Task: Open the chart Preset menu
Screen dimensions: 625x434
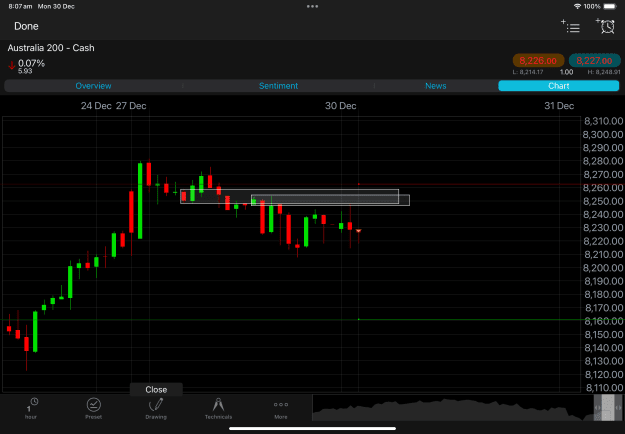Action: 93,408
